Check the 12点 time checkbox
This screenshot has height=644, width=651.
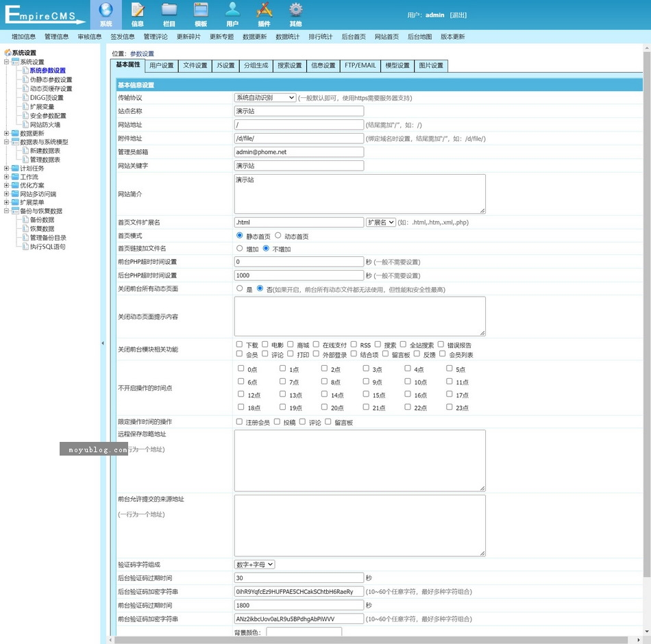click(241, 394)
